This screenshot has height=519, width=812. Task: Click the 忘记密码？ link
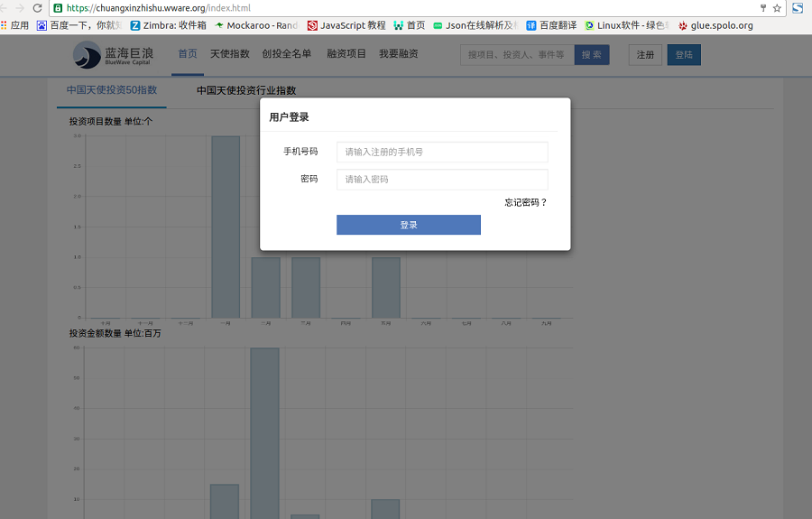(x=526, y=203)
